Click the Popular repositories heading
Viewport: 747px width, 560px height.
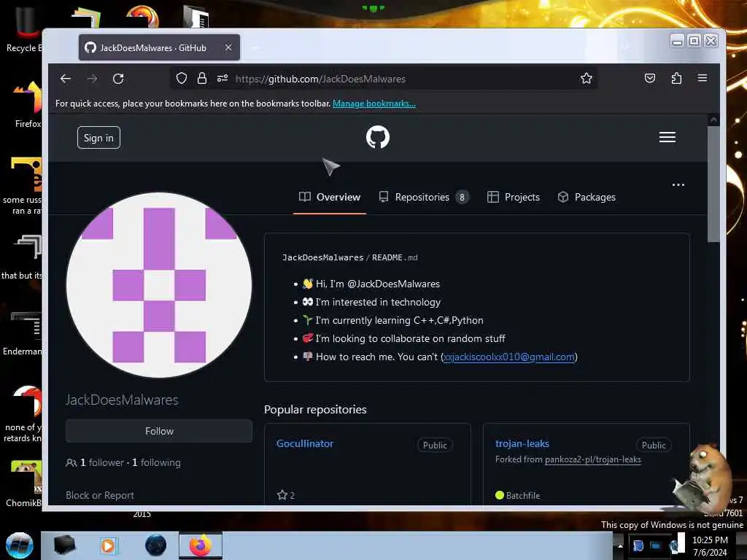(x=315, y=410)
